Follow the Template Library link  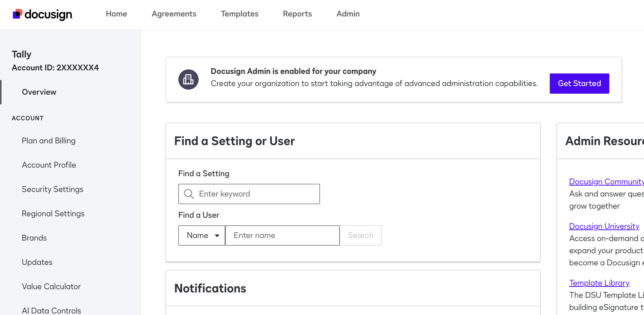(599, 283)
